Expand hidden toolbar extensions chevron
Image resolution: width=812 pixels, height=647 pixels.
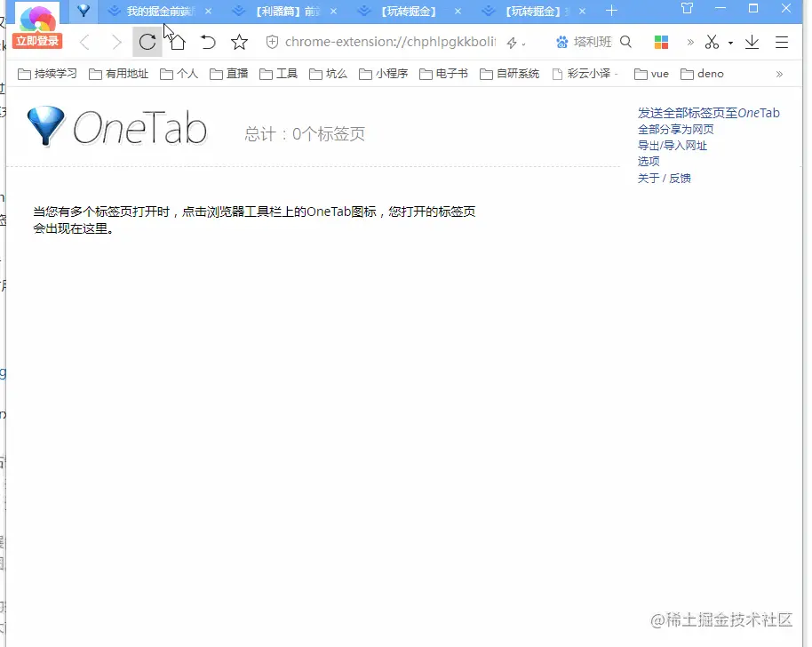[690, 42]
